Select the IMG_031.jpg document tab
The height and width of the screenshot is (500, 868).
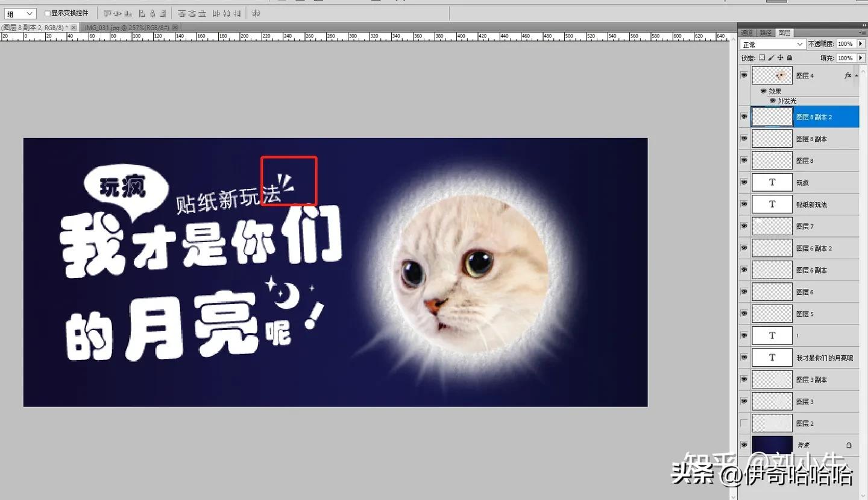tap(127, 27)
